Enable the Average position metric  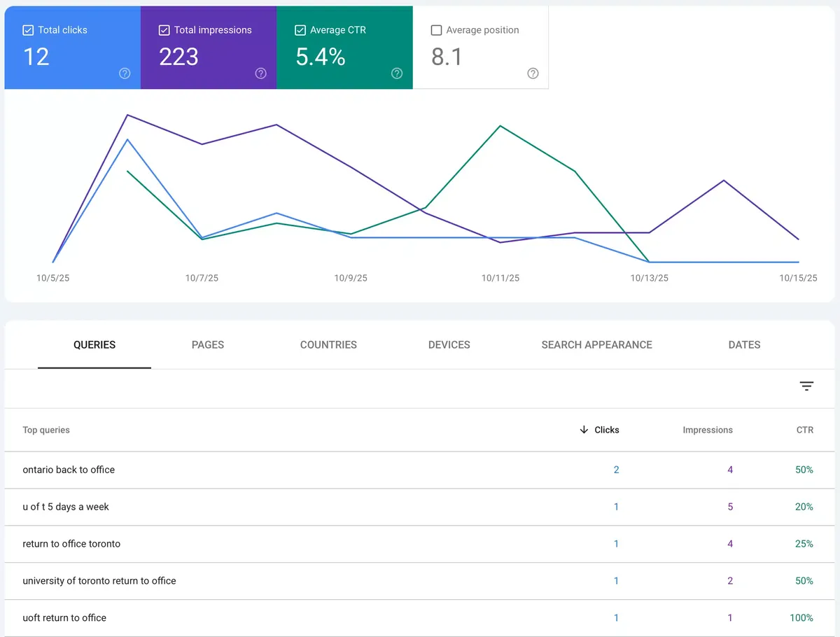(436, 29)
